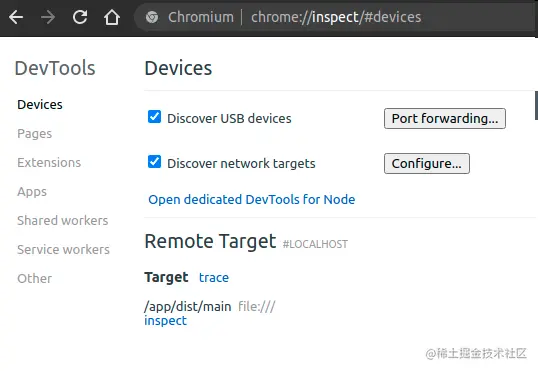Click the Chromium site info icon
The width and height of the screenshot is (538, 371).
[152, 17]
